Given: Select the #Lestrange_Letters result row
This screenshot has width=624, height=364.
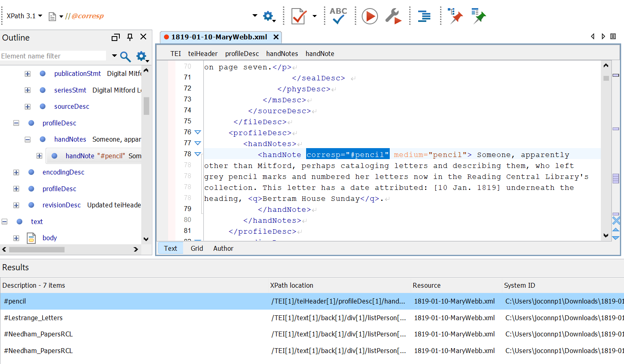Looking at the screenshot, I should [x=312, y=318].
